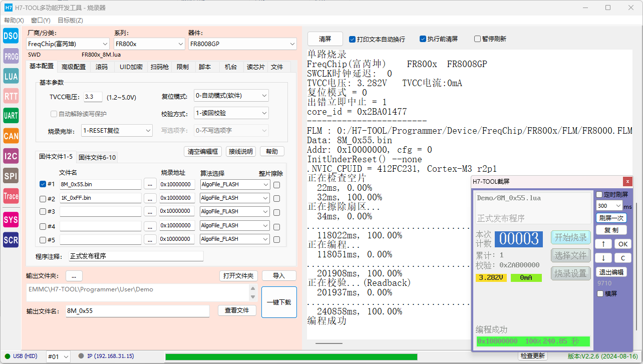Open the Trace tool icon
The image size is (643, 364).
[x=11, y=196]
